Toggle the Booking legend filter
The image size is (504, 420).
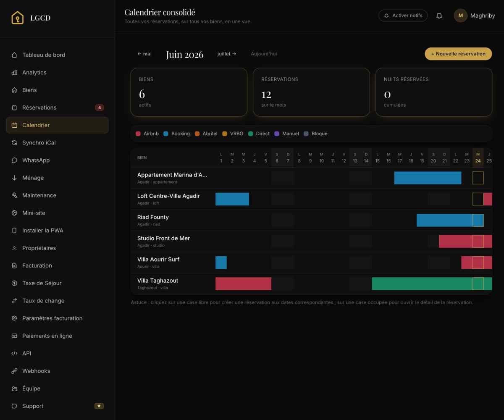(176, 134)
